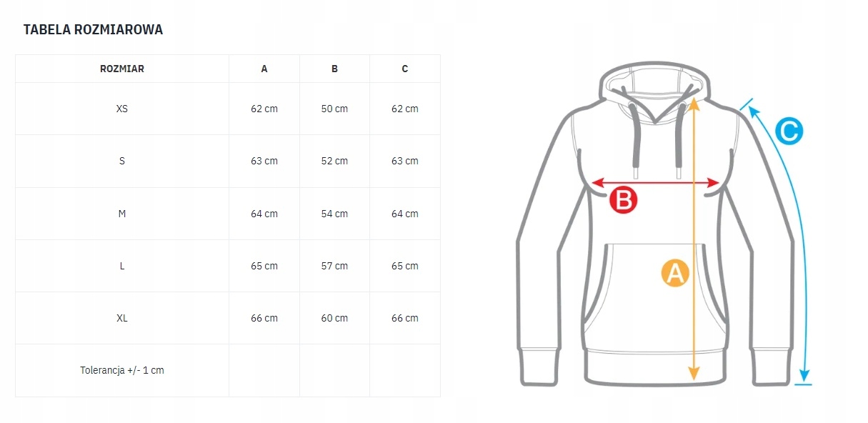The height and width of the screenshot is (423, 868).
Task: Click the L size row label
Action: (122, 266)
